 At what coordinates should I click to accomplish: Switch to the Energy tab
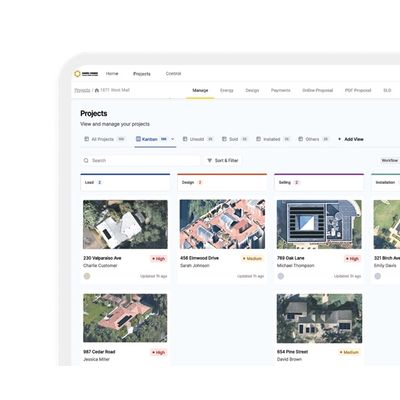coord(227,90)
